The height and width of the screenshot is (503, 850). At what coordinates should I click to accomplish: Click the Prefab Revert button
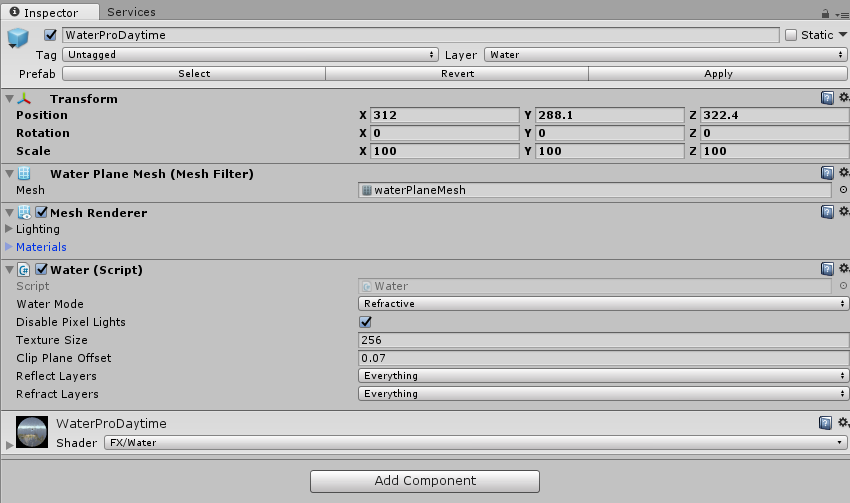458,74
